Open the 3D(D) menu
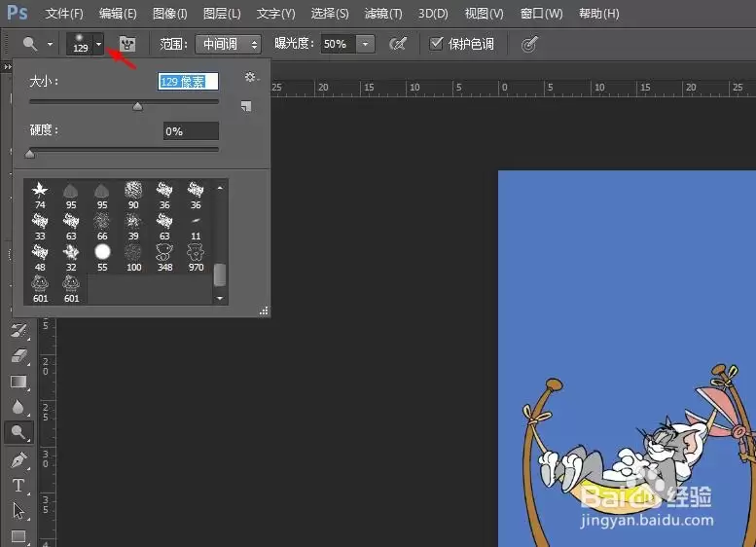The height and width of the screenshot is (547, 756). point(433,14)
